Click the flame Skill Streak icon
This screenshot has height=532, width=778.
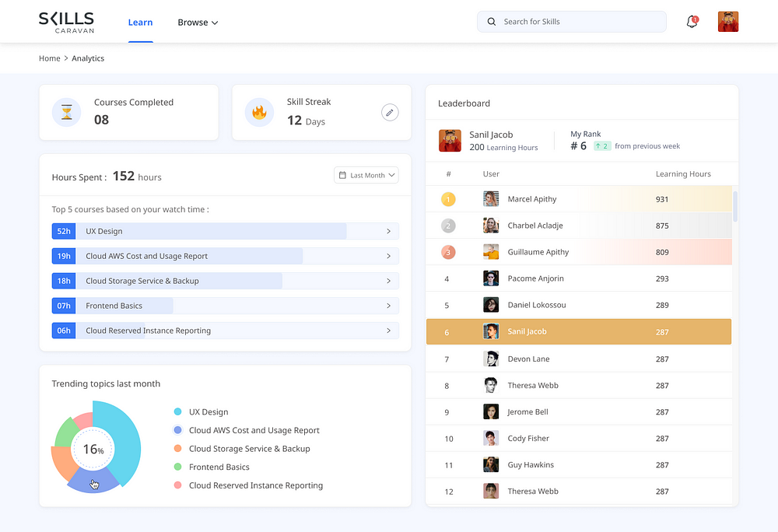pyautogui.click(x=259, y=112)
